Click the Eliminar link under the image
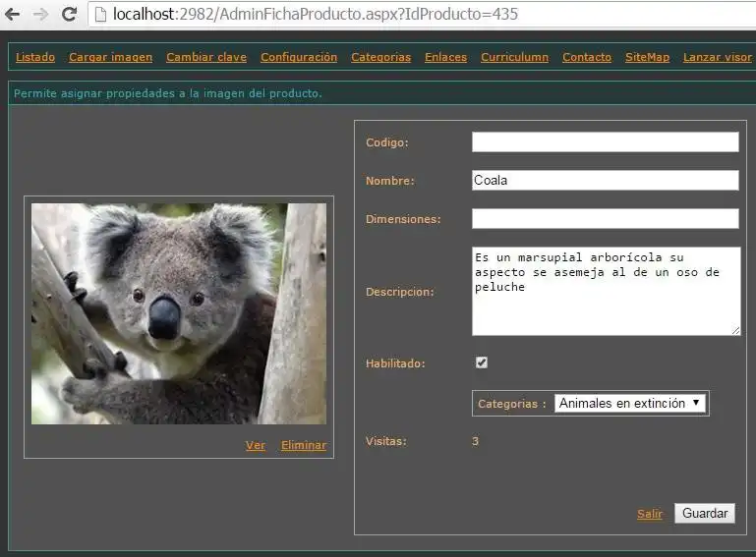Screen dimensions: 756x557 304,445
